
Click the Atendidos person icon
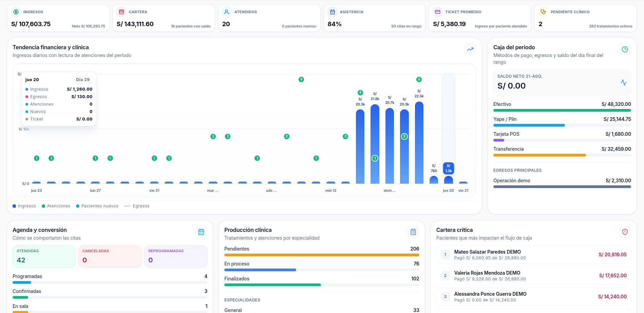[227, 12]
